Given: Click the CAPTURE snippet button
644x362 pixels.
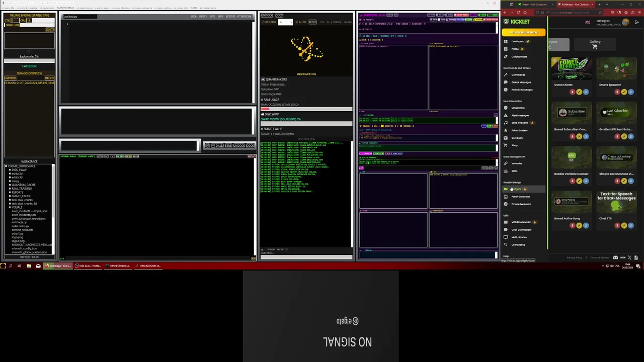Looking at the screenshot, I should click(x=10, y=78).
